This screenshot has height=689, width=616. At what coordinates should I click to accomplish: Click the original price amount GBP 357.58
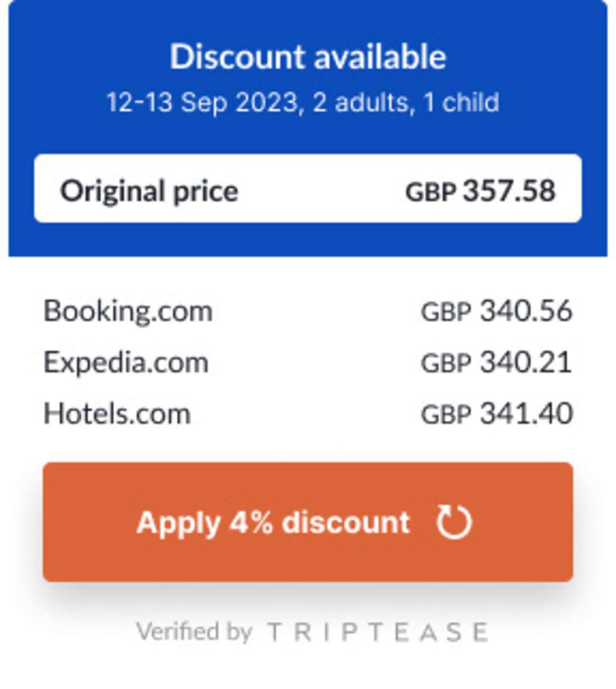pyautogui.click(x=480, y=191)
